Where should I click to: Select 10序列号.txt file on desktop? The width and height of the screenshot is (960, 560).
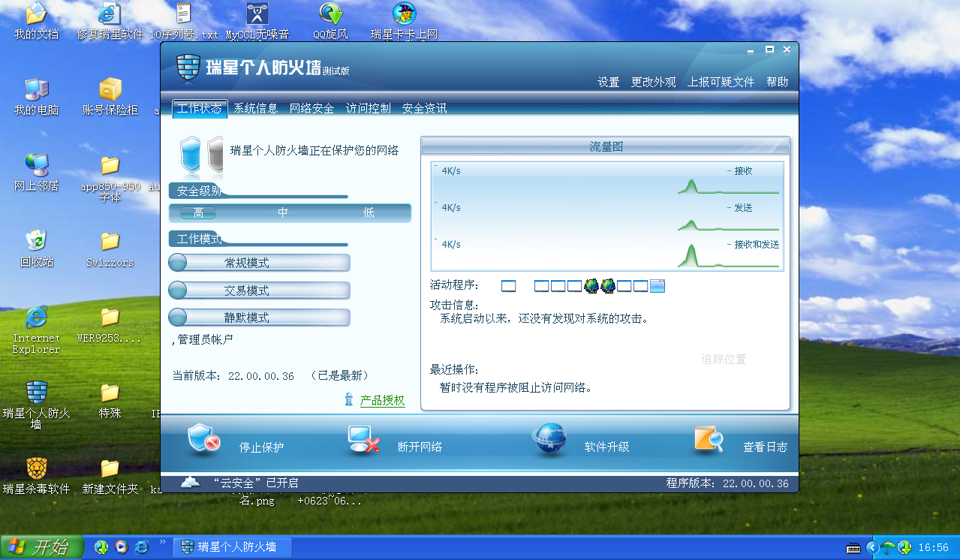pos(184,21)
